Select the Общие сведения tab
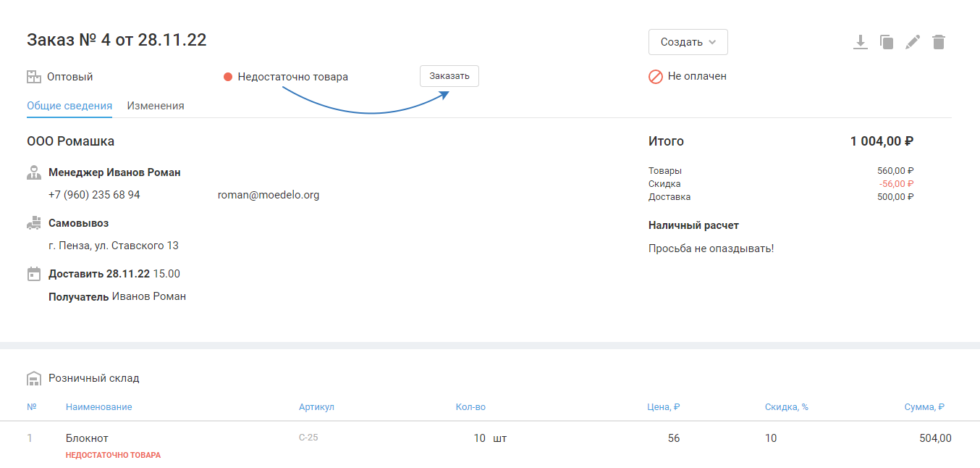The width and height of the screenshot is (980, 468). [x=69, y=106]
